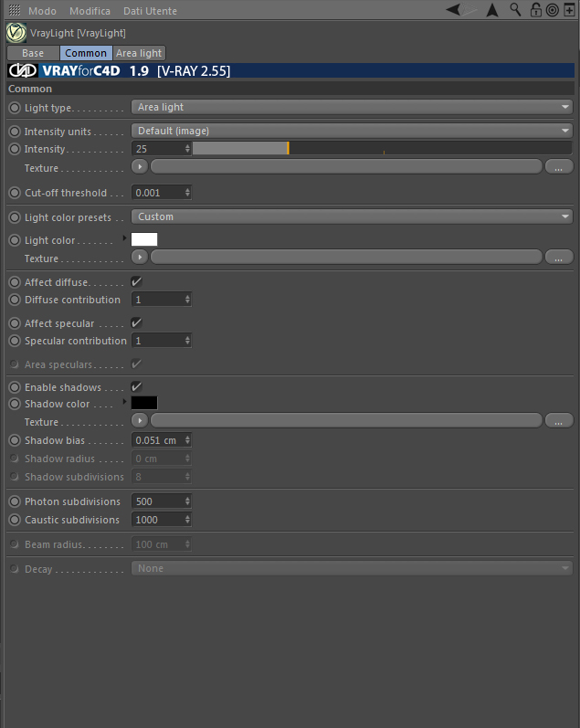
Task: Toggle keyframe dot for Shadow color
Action: [15, 404]
